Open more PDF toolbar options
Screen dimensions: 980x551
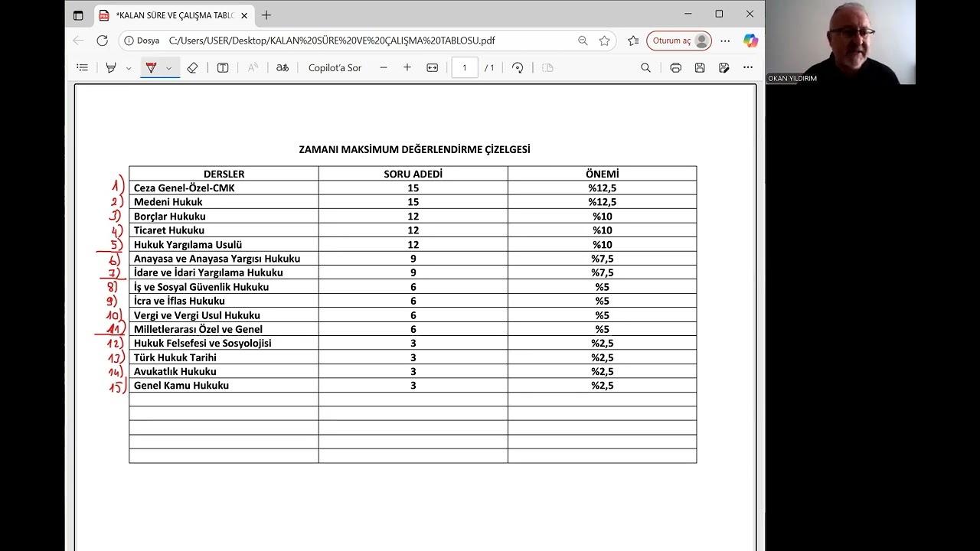[748, 68]
